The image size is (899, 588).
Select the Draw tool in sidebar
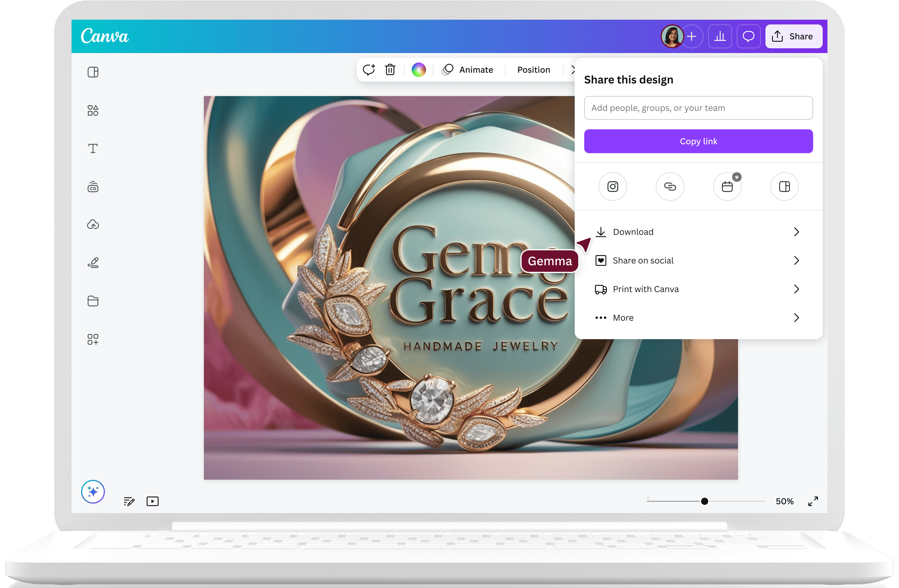pyautogui.click(x=93, y=263)
